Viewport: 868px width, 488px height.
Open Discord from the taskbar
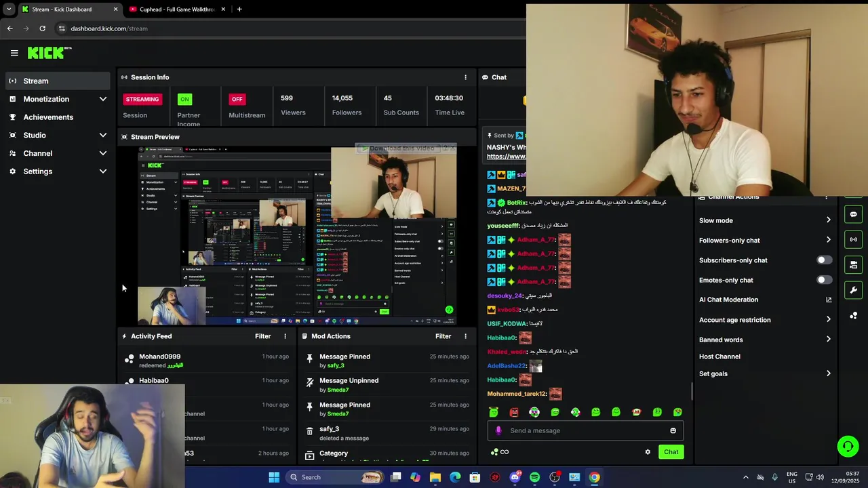click(515, 477)
